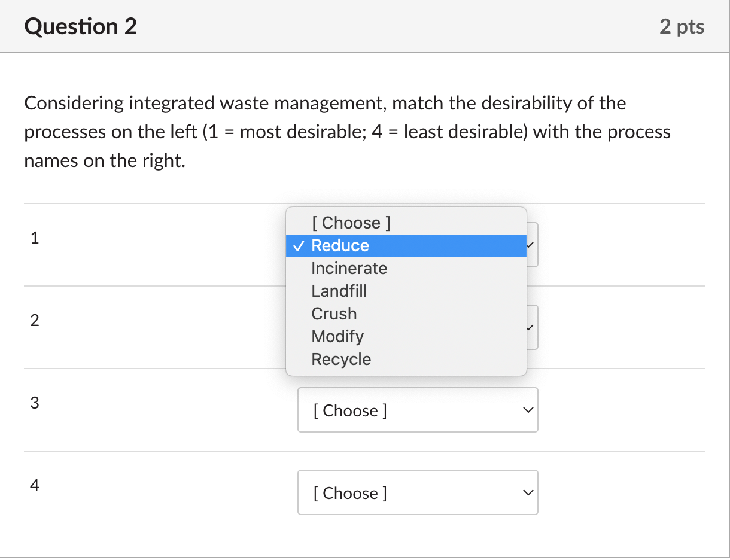Click the Question 2 heading
Screen dimensions: 730x560
pyautogui.click(x=81, y=26)
